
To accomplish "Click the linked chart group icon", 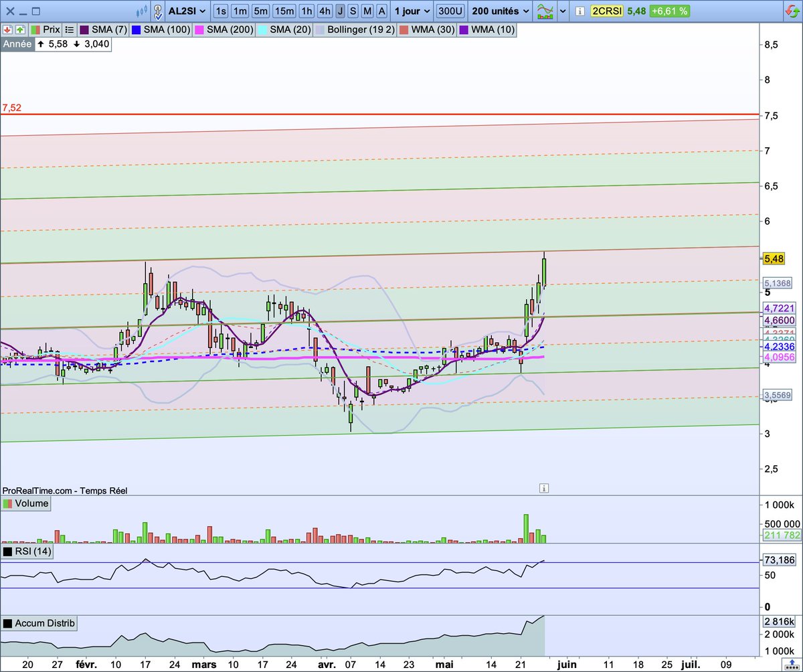I will click(157, 11).
